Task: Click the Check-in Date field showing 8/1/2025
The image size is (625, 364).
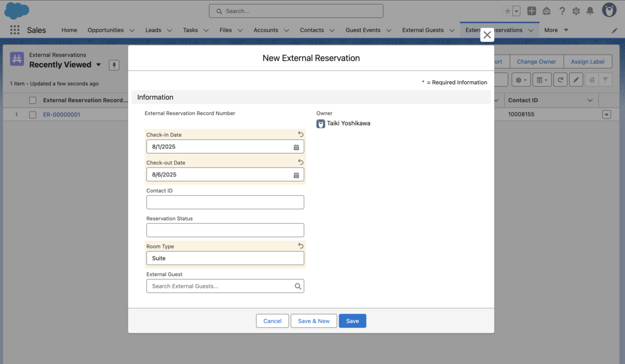Action: (x=225, y=147)
